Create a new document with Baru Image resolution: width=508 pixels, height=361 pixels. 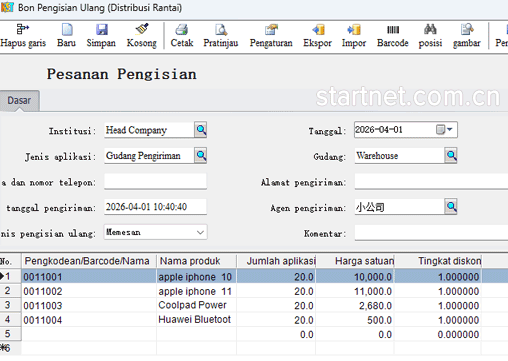pyautogui.click(x=67, y=30)
